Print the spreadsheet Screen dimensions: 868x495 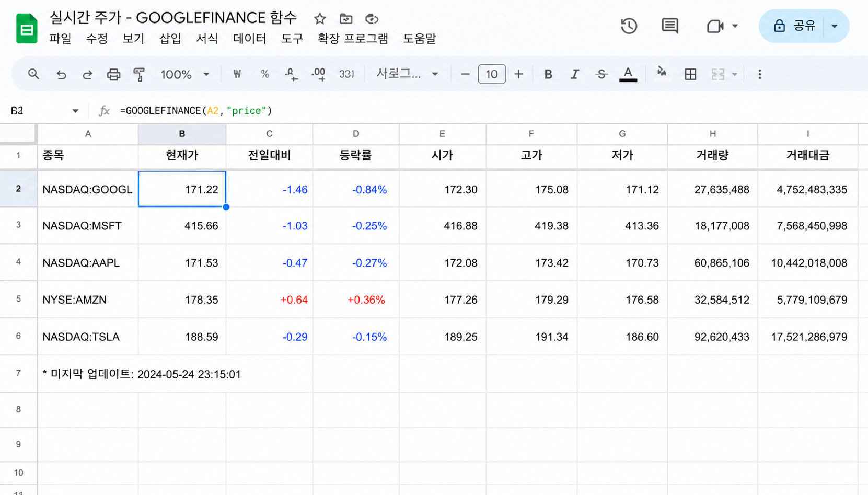tap(113, 74)
